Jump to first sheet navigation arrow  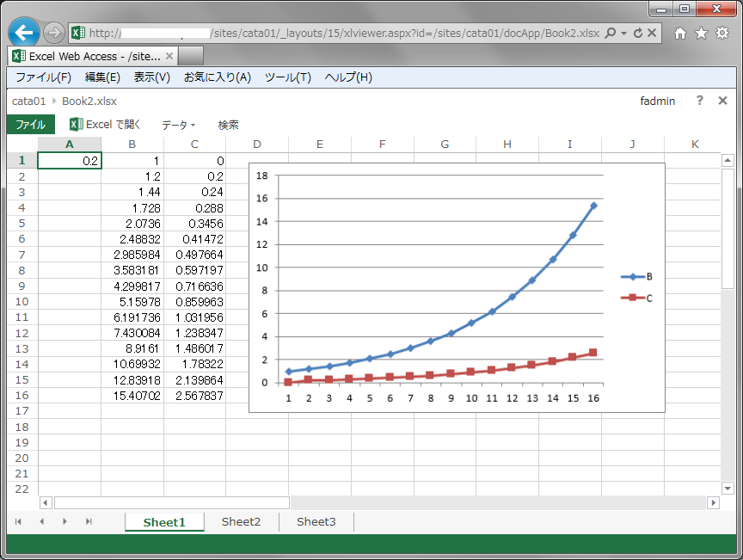click(18, 522)
